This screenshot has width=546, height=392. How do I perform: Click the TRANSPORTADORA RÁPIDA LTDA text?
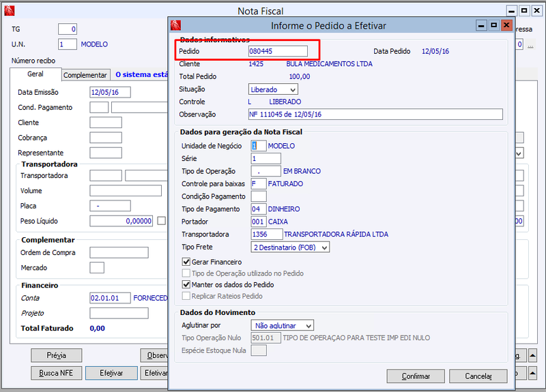click(336, 235)
